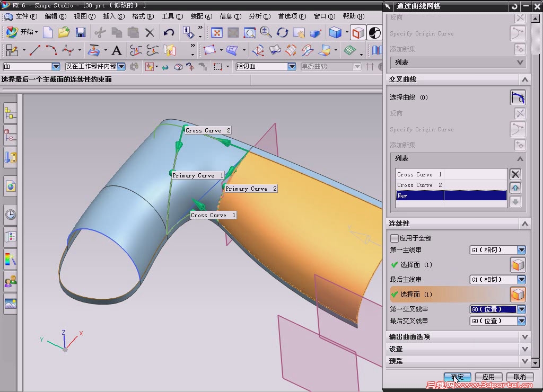This screenshot has height=392, width=543.
Task: Click the Undo arrow icon
Action: tap(169, 33)
